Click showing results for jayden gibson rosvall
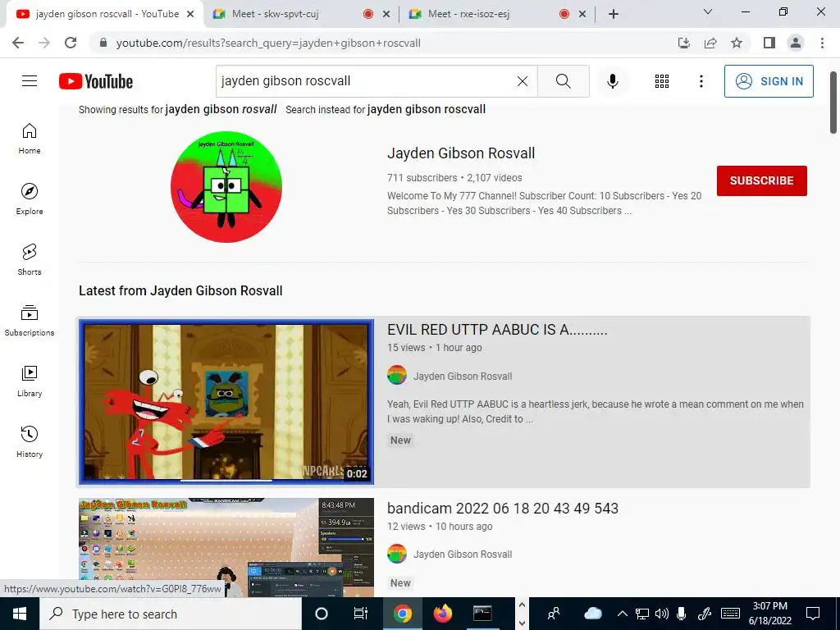The width and height of the screenshot is (840, 630). [221, 109]
